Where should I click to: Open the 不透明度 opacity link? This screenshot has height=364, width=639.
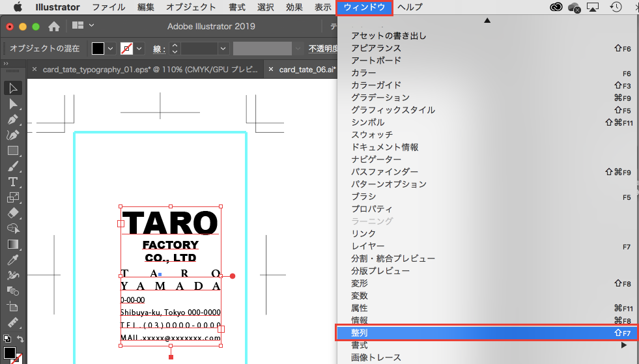[323, 49]
